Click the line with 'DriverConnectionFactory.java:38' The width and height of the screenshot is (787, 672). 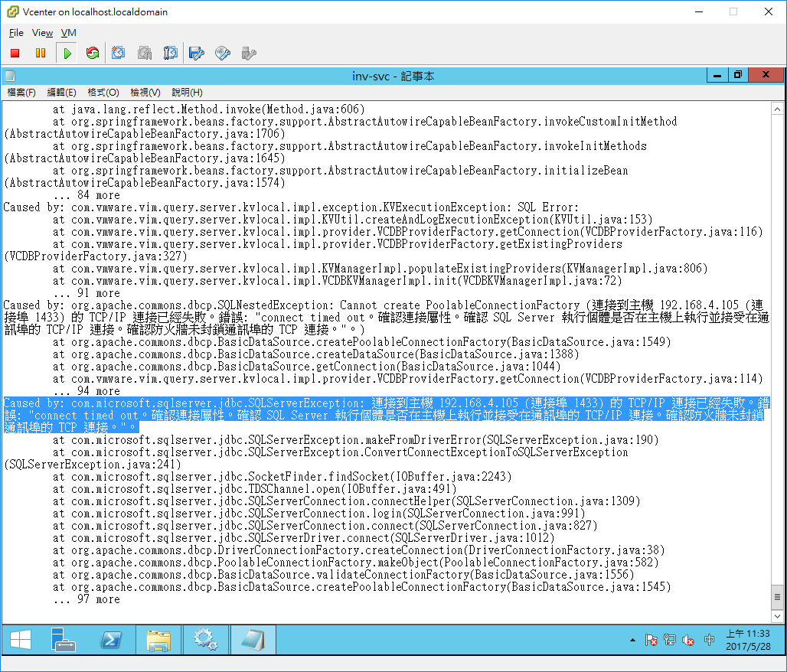click(x=359, y=550)
